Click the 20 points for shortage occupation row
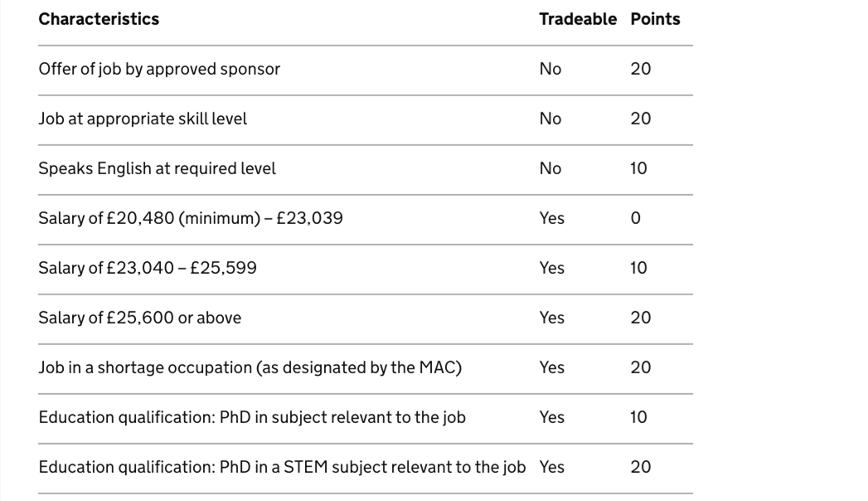Viewport: 868px width, 501px height. coord(641,368)
